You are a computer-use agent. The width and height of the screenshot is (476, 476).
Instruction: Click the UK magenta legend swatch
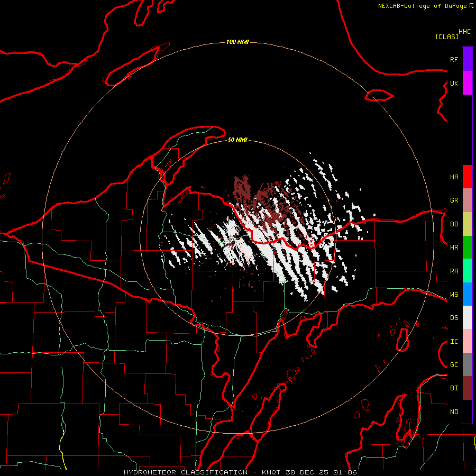pos(467,83)
